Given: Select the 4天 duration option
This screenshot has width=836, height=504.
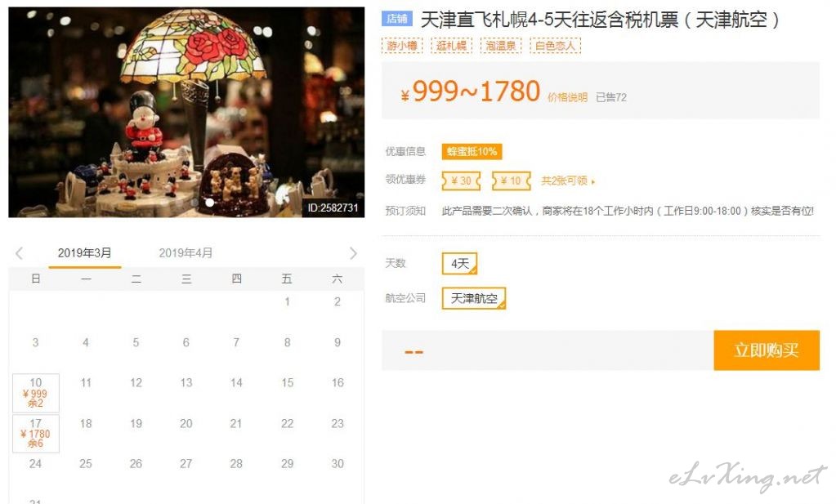Looking at the screenshot, I should [x=459, y=263].
